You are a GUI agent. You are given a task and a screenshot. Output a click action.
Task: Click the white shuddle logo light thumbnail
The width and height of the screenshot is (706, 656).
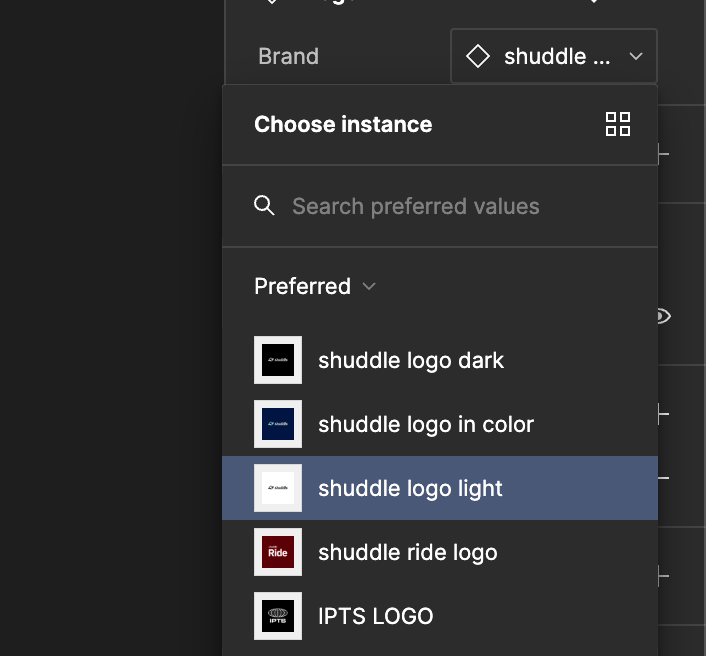[x=278, y=488]
